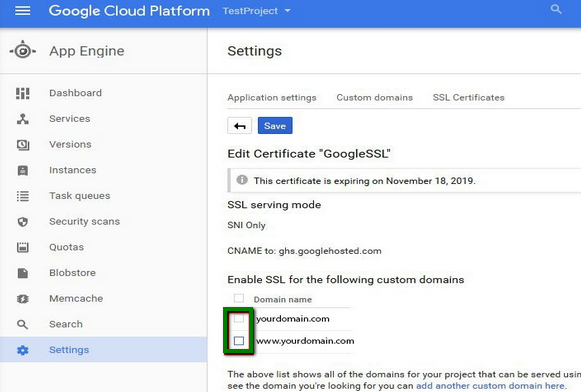Click the Security scans shield icon
Image resolution: width=581 pixels, height=392 pixels.
[23, 222]
